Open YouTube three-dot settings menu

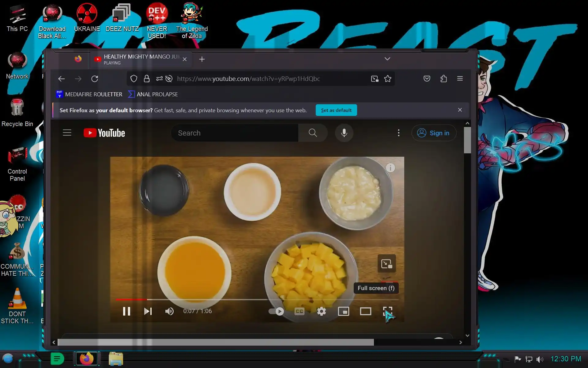click(398, 133)
